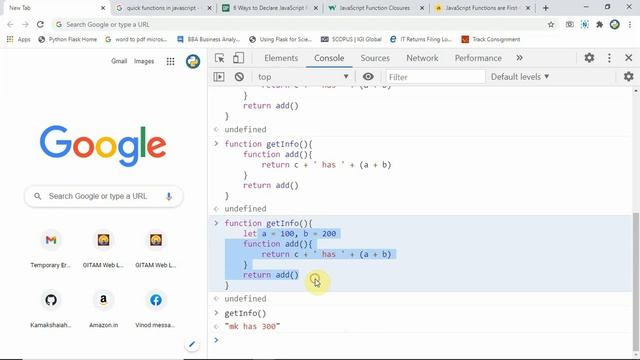Click the browser Forward arrow
Image resolution: width=640 pixels, height=360 pixels.
click(x=25, y=24)
